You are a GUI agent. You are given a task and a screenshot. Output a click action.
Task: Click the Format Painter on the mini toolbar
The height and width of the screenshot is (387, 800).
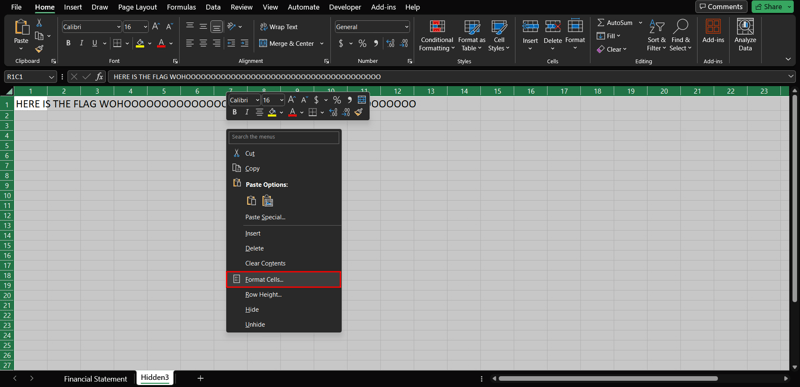(x=359, y=112)
